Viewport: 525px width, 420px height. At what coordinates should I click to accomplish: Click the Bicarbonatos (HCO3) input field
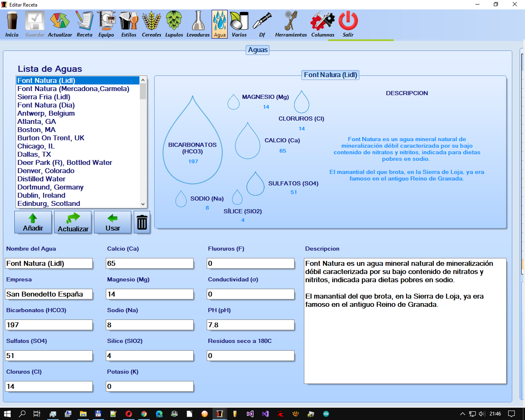click(x=49, y=325)
